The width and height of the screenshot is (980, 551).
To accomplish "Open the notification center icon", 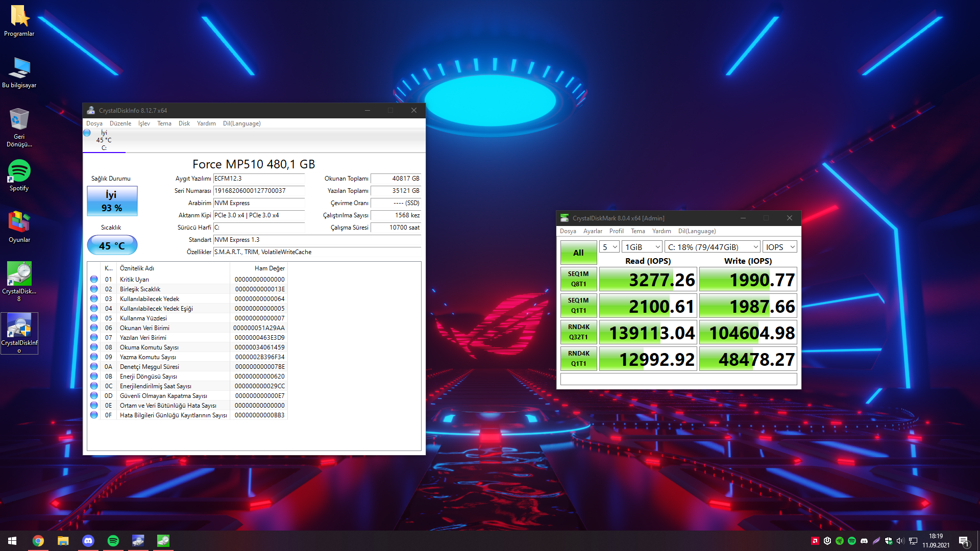I will (x=964, y=541).
